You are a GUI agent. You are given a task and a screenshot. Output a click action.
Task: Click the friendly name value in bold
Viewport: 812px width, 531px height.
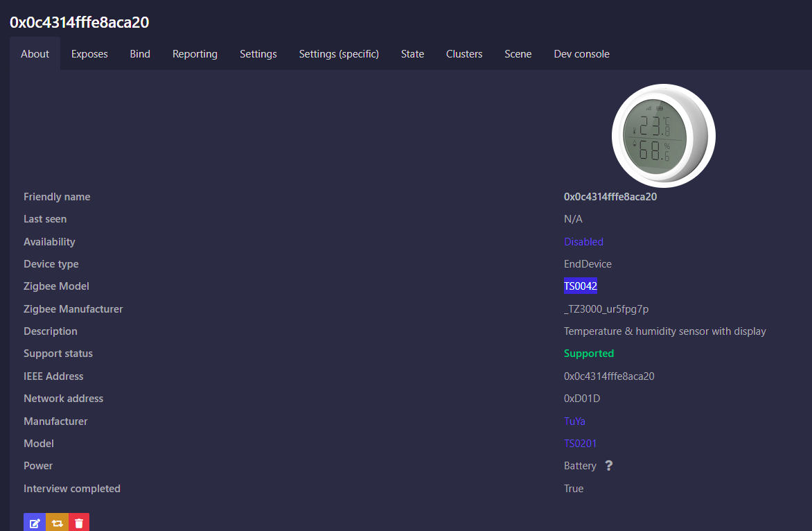(610, 197)
